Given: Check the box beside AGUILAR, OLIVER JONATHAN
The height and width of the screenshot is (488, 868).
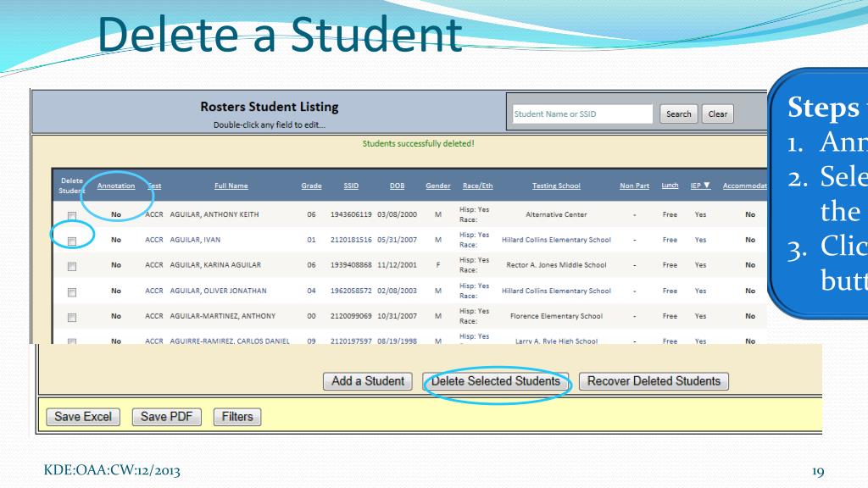Looking at the screenshot, I should [72, 292].
